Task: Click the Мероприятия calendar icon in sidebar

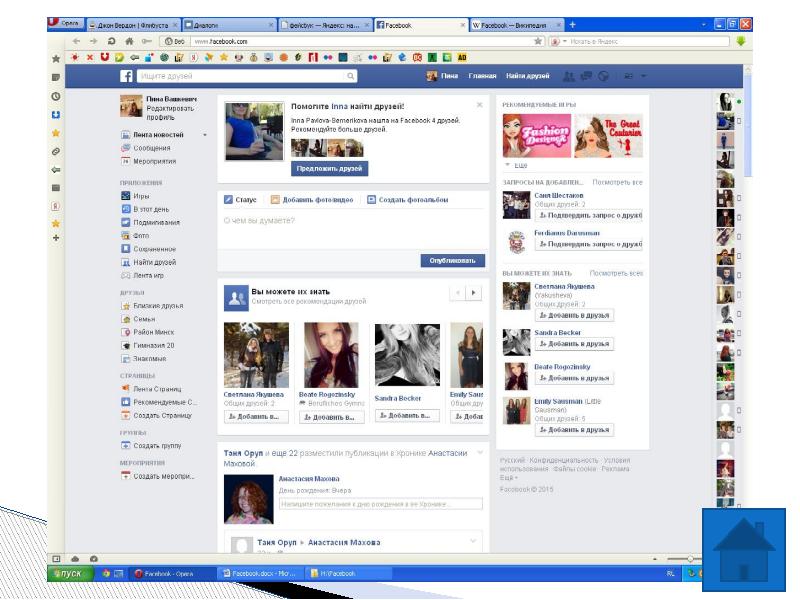Action: [126, 161]
